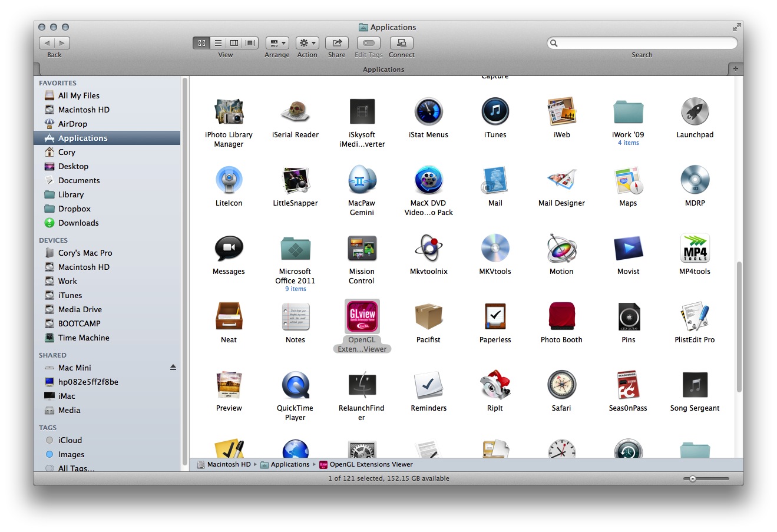Click the sidebar vertical scrollbar
The width and height of the screenshot is (777, 532).
click(x=184, y=271)
